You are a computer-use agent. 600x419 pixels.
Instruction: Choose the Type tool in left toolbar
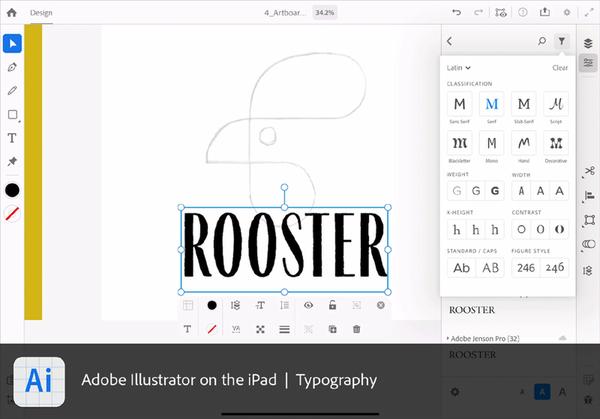point(12,138)
